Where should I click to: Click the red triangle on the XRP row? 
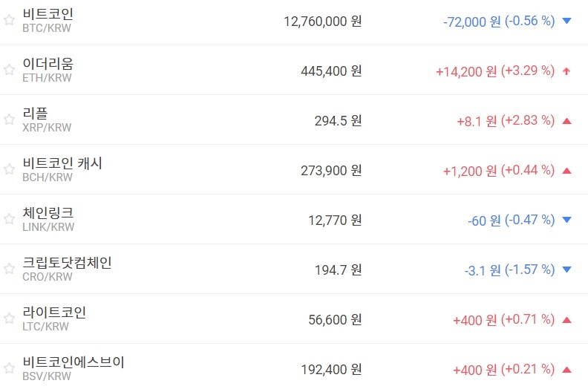567,121
